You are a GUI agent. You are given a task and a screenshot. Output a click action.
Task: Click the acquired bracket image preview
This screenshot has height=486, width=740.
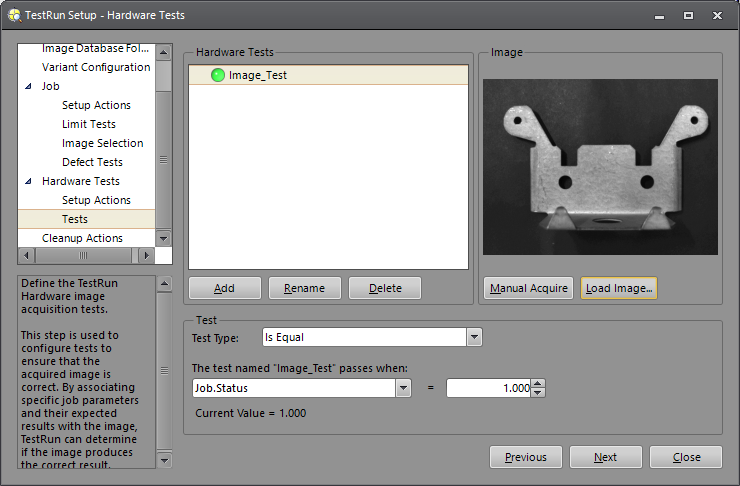coord(600,167)
